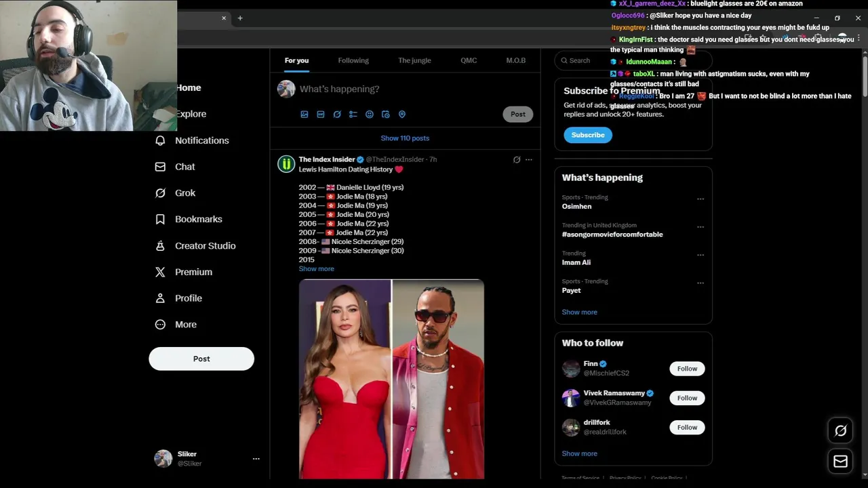This screenshot has height=488, width=868.
Task: Open floating messages envelope button
Action: (x=840, y=462)
